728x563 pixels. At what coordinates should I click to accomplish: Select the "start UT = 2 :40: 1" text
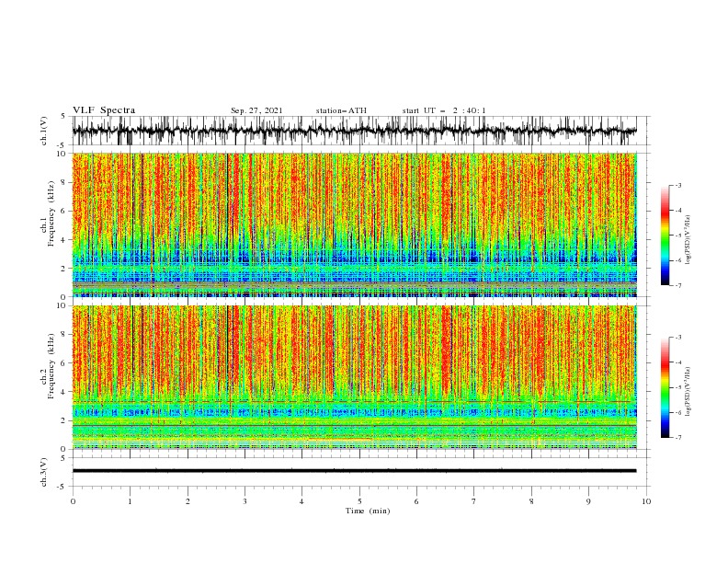click(x=444, y=110)
